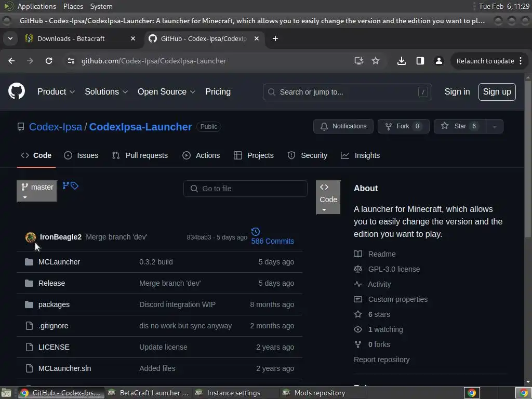Open the Applications menu in top panel
This screenshot has width=532, height=399.
pos(37,6)
